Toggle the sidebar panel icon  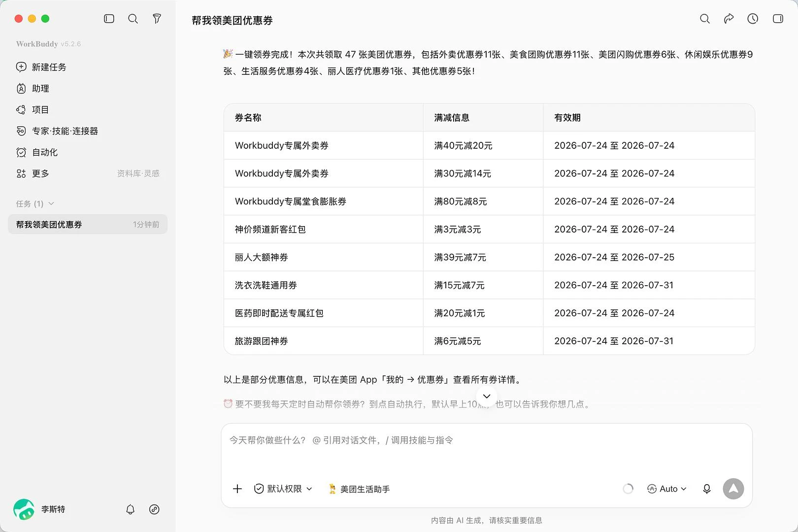109,19
